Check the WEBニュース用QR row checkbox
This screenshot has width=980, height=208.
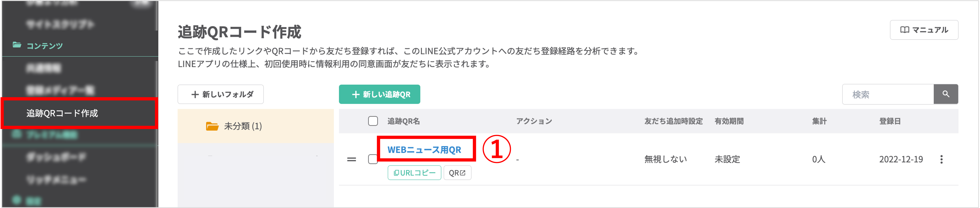(373, 159)
